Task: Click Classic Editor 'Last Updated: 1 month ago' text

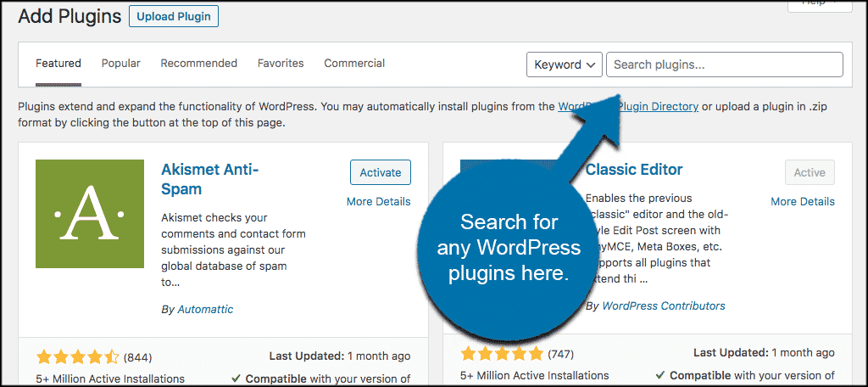Action: click(x=764, y=352)
